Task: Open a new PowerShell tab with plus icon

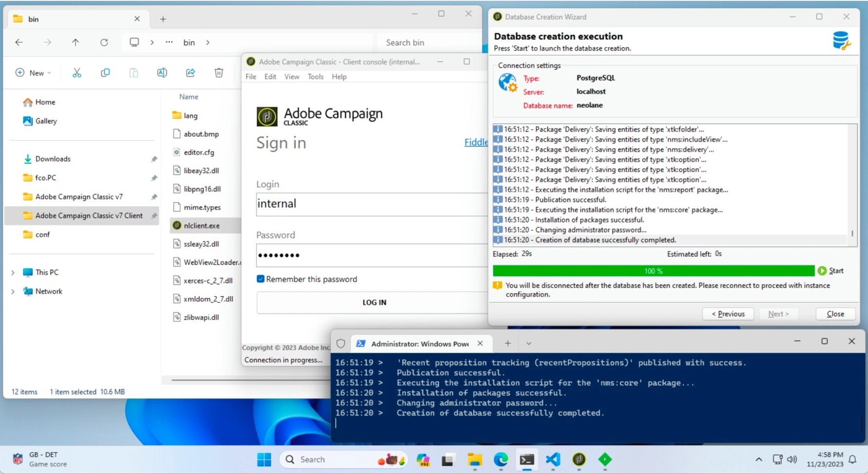Action: pos(507,343)
